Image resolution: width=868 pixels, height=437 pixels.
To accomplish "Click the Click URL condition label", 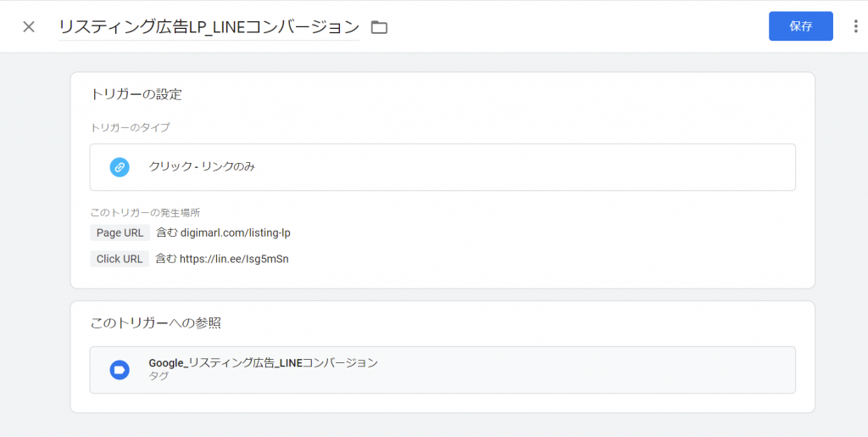I will (120, 259).
